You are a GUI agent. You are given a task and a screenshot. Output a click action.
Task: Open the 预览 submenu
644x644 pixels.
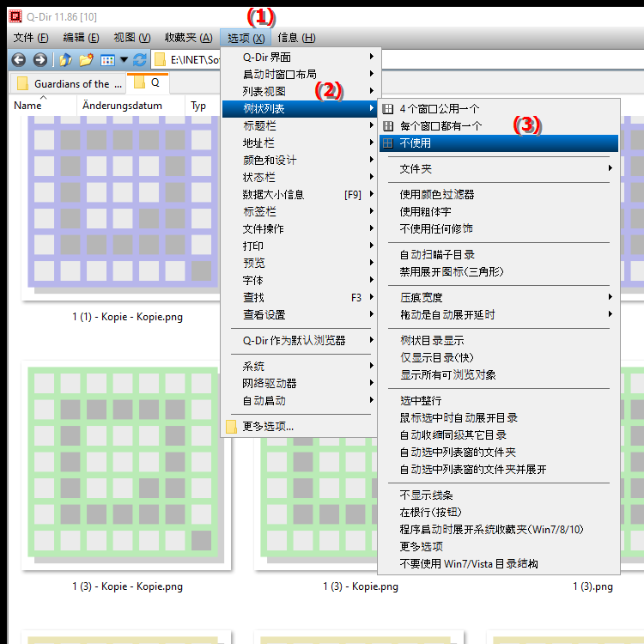pos(300,264)
